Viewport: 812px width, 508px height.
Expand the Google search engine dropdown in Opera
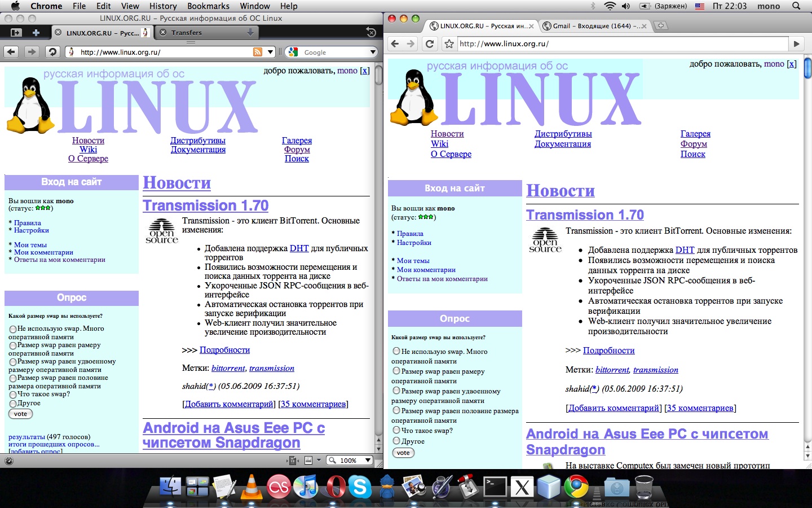(x=373, y=52)
